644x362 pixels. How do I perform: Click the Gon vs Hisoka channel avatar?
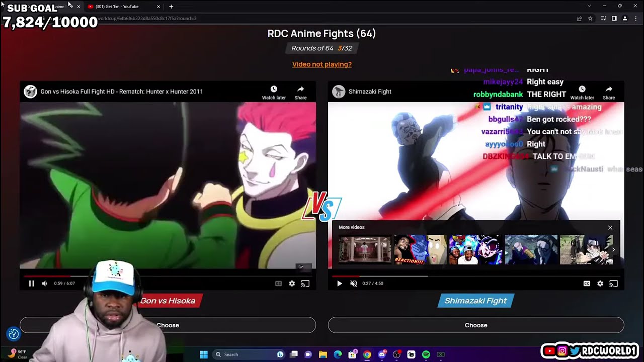pos(31,92)
